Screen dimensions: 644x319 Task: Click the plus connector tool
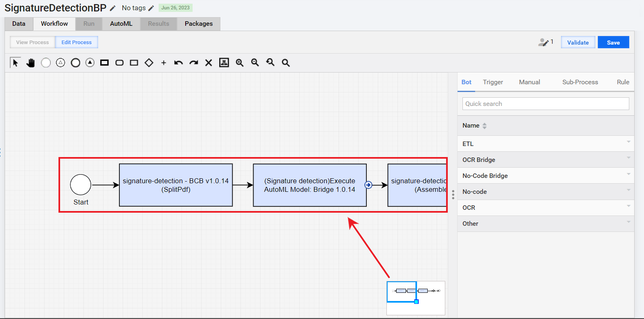[x=164, y=63]
